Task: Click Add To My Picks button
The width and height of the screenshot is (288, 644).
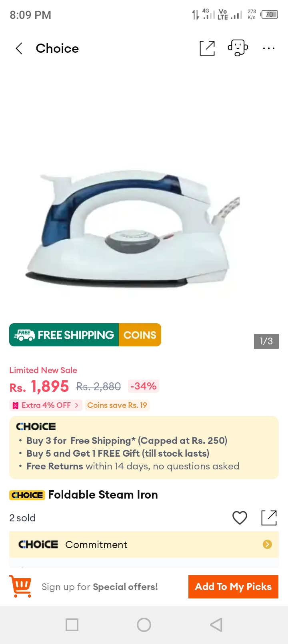Action: pyautogui.click(x=233, y=586)
